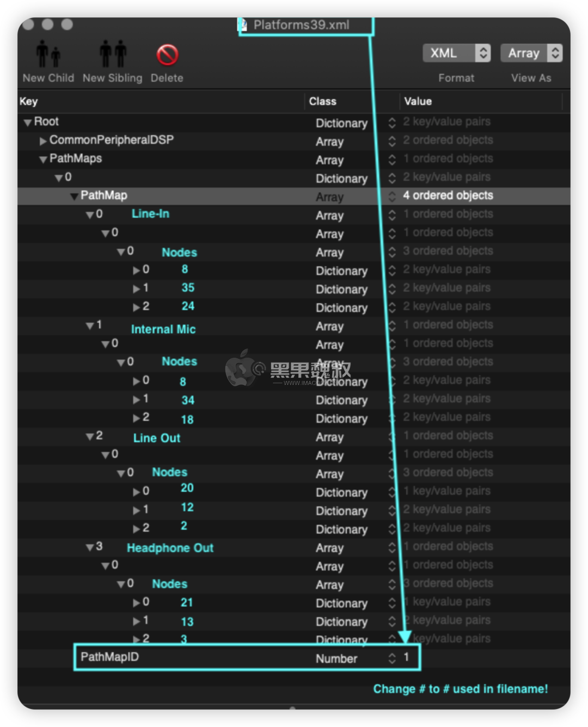Expand node 1 labeled 34 under Internal Mic
The image size is (588, 727).
(x=136, y=400)
